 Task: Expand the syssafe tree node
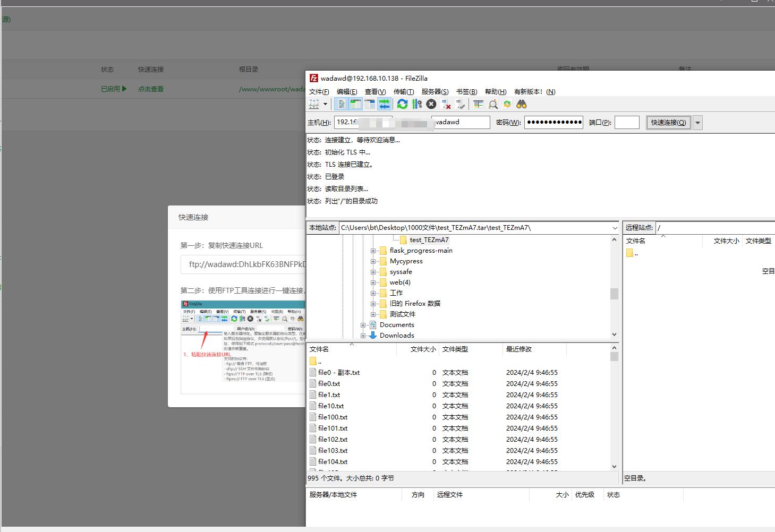point(373,272)
